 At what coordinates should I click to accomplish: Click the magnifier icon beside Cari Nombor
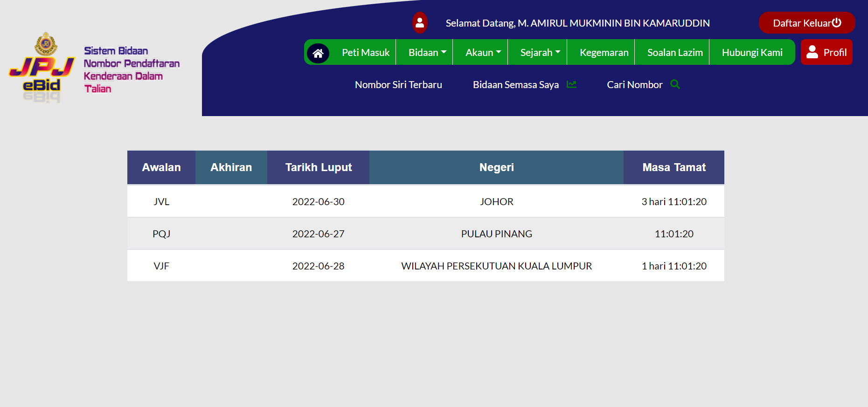click(675, 84)
